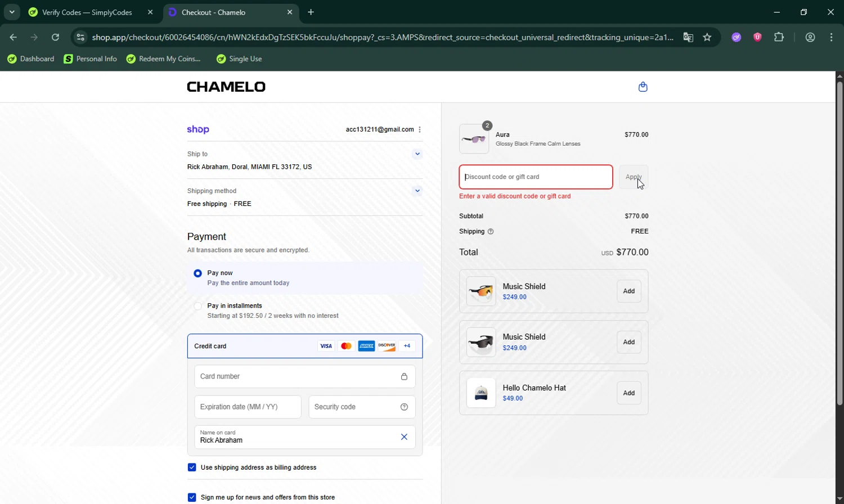Click 'Enter a valid discount code' error
The image size is (844, 504).
coord(515,196)
